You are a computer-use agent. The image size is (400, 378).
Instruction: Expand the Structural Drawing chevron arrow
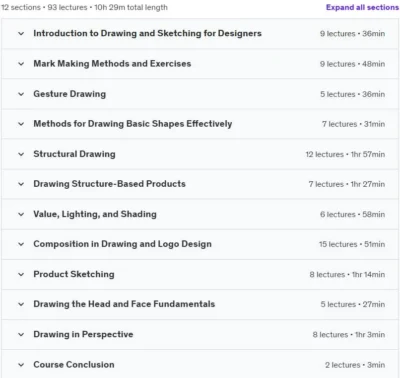coord(21,154)
